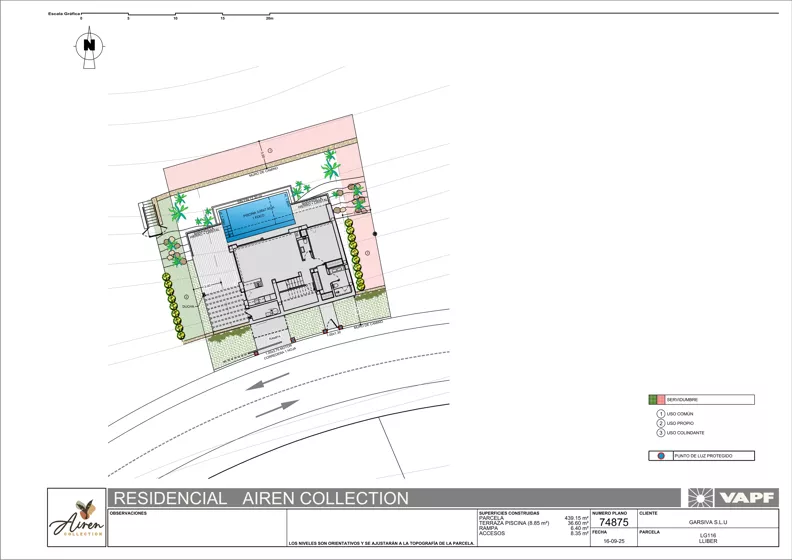This screenshot has width=792, height=560.
Task: Click the parcela area value '439.15 m²'
Action: (577, 518)
